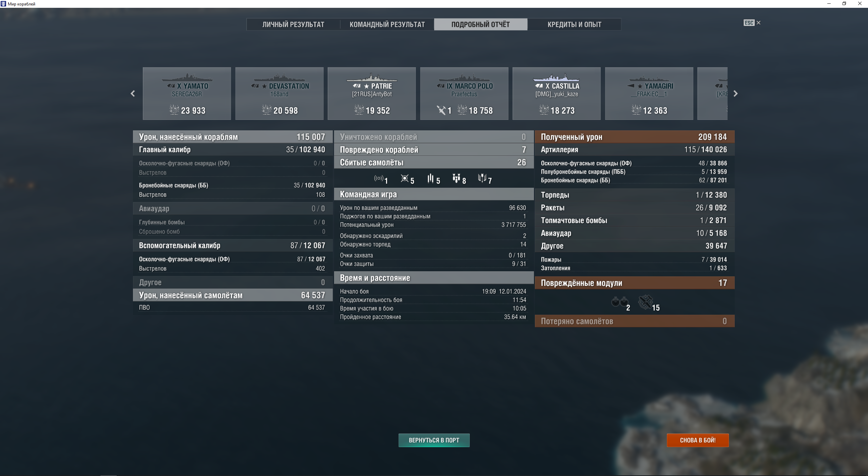Click the attack aircraft icon showing 5
The height and width of the screenshot is (476, 868).
pyautogui.click(x=430, y=178)
